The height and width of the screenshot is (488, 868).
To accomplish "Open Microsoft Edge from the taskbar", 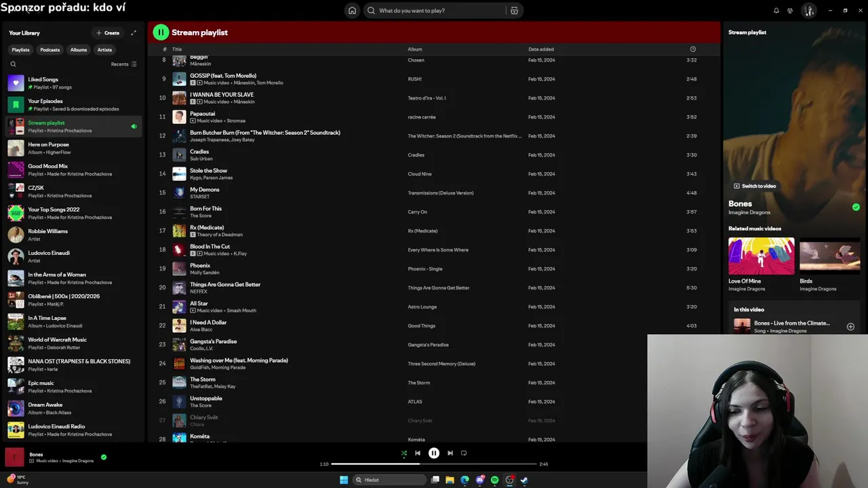I will [x=465, y=480].
